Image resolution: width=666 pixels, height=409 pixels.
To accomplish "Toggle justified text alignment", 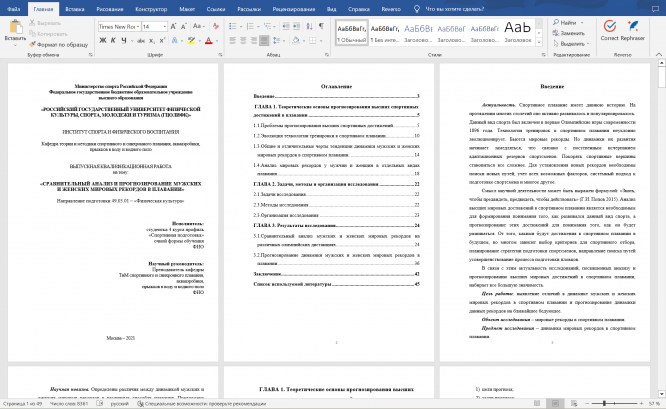I will coord(264,41).
